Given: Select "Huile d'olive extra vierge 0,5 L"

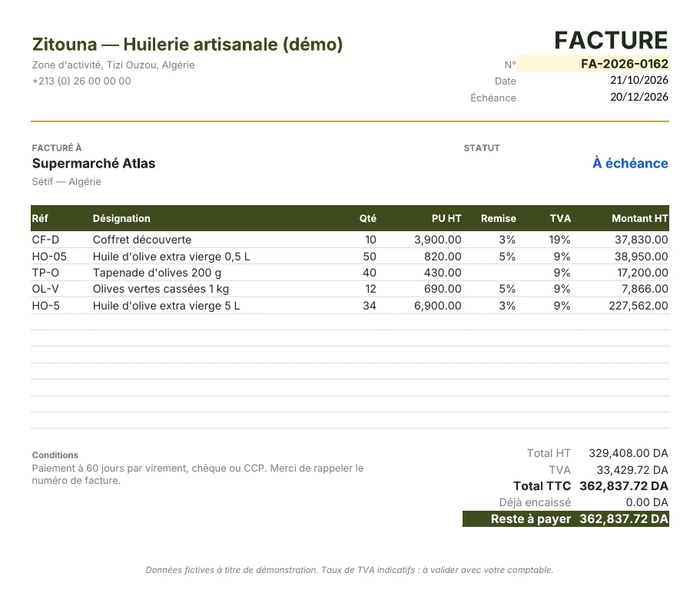Looking at the screenshot, I should [171, 257].
